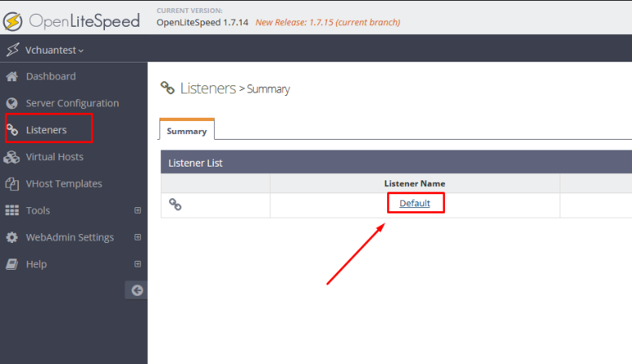Collapse the sidebar with the arrow button
Viewport: 632px width, 364px height.
(137, 290)
